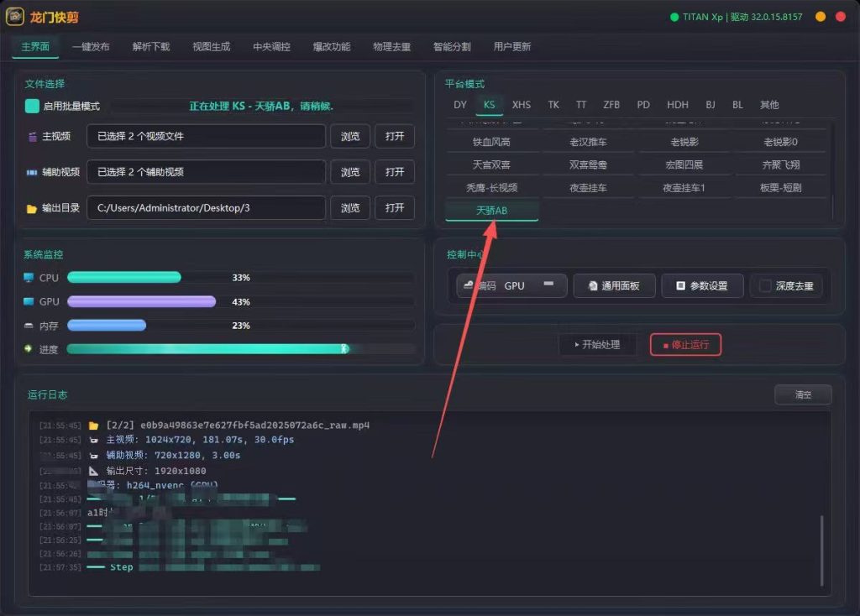Click the 输出目录 path input field
The height and width of the screenshot is (616, 860).
pyautogui.click(x=206, y=207)
